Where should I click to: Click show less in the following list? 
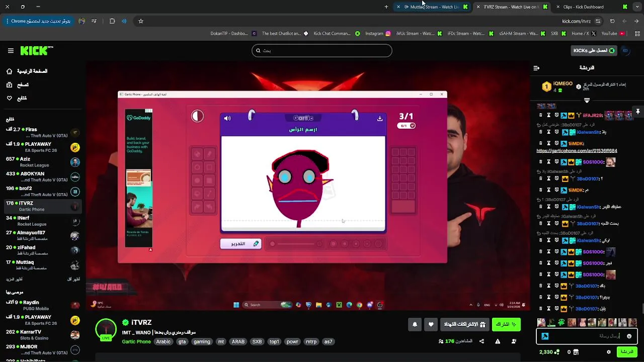(x=73, y=279)
